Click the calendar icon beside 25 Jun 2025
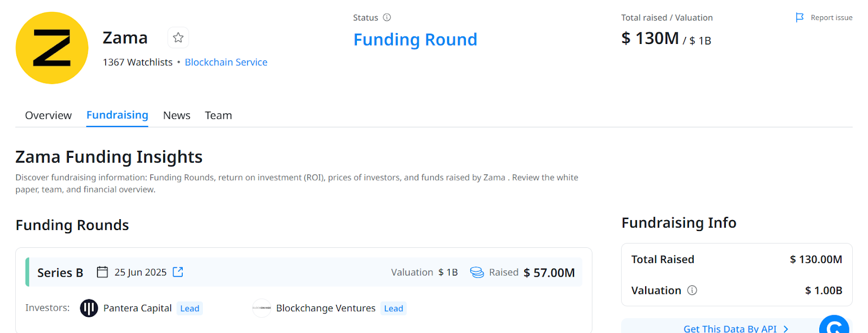This screenshot has height=333, width=868. pyautogui.click(x=102, y=272)
